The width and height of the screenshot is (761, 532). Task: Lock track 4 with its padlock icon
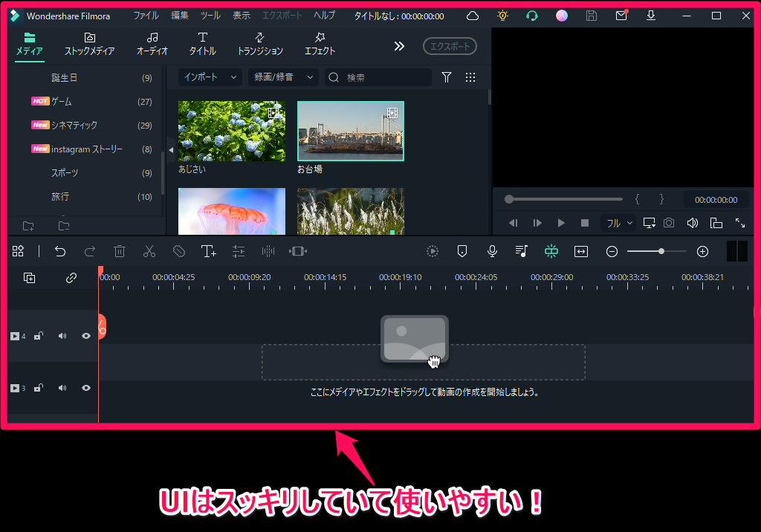pyautogui.click(x=38, y=335)
